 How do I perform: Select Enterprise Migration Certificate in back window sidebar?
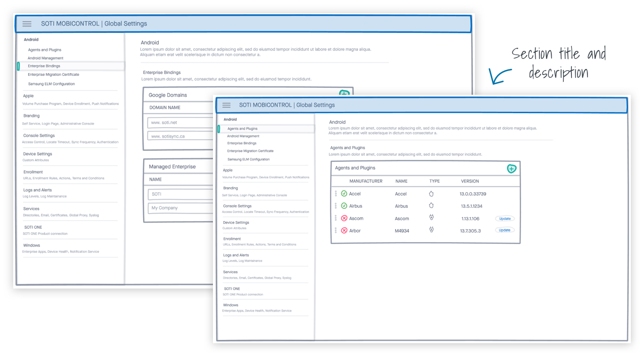pyautogui.click(x=53, y=74)
